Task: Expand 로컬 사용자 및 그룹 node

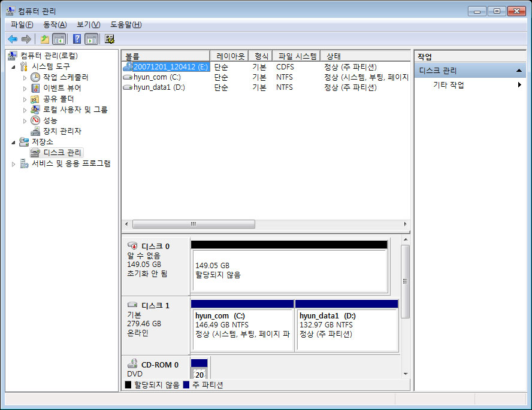Action: [25, 110]
